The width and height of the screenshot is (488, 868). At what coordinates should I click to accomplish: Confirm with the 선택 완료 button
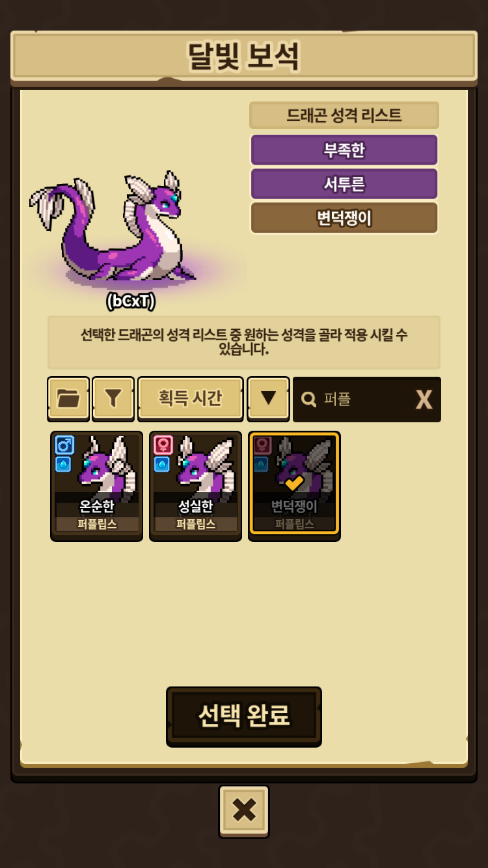pos(244,716)
